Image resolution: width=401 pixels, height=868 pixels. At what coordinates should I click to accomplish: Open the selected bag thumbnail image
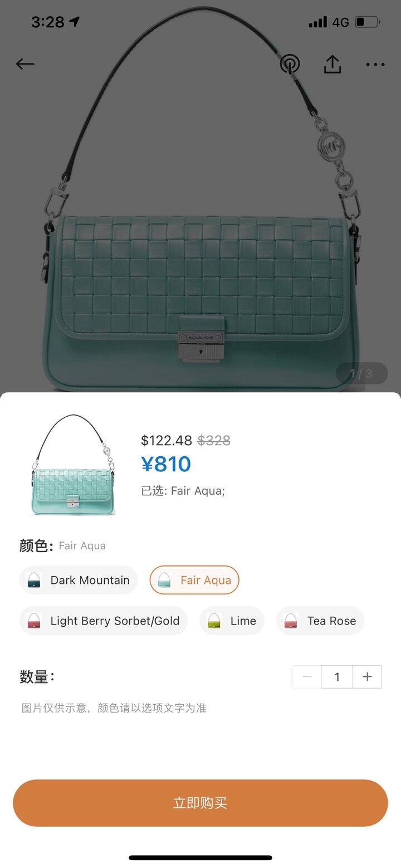pyautogui.click(x=72, y=465)
